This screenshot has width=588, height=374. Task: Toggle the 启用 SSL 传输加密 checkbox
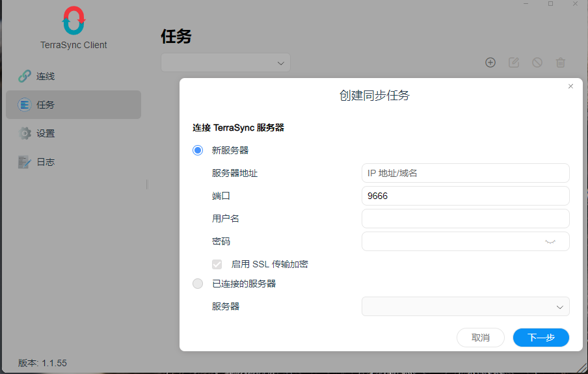coord(217,264)
